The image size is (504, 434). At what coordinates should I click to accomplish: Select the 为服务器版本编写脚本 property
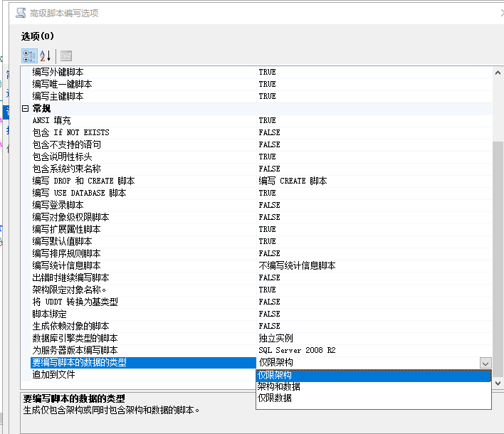click(x=144, y=351)
